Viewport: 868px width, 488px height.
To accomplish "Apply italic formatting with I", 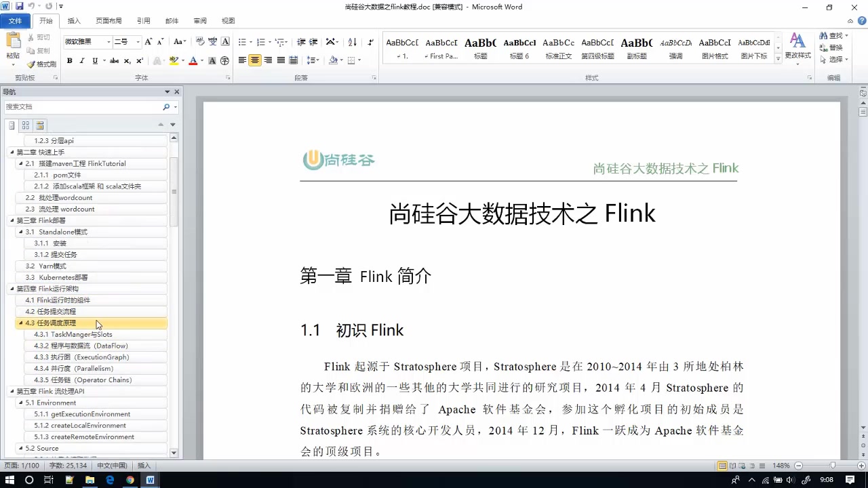I will (x=82, y=61).
